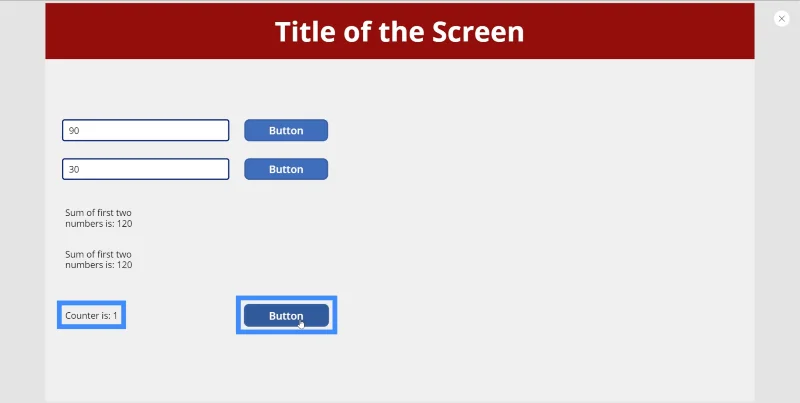Click the number 90 inside the top input
This screenshot has width=800, height=403.
point(74,131)
